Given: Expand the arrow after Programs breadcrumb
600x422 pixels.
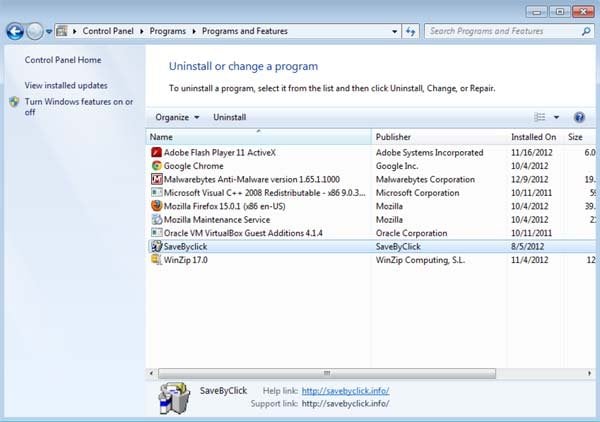Looking at the screenshot, I should [x=194, y=31].
